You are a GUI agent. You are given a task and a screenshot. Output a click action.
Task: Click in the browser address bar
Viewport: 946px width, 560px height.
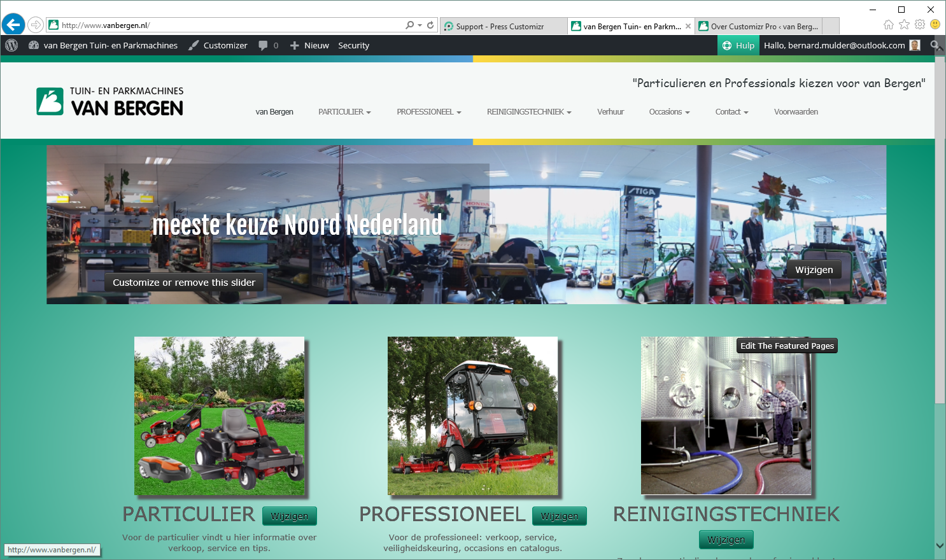tap(229, 25)
